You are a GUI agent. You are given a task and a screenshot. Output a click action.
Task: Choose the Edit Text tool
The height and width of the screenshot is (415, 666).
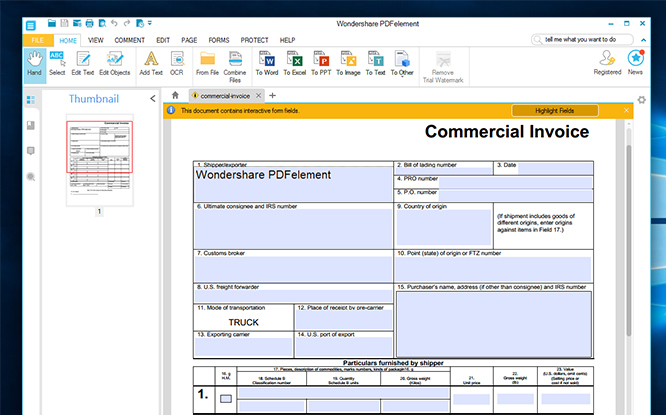point(83,64)
